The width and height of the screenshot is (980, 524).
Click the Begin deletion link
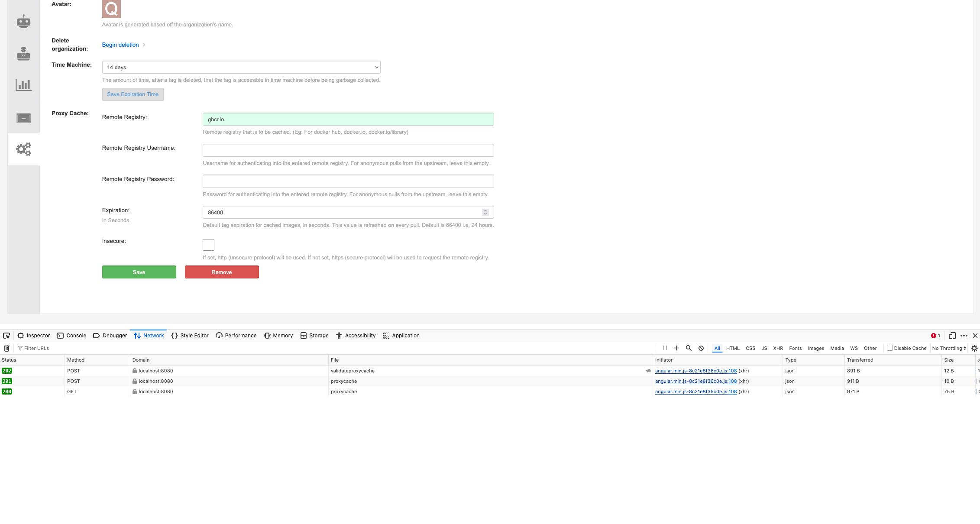tap(120, 45)
